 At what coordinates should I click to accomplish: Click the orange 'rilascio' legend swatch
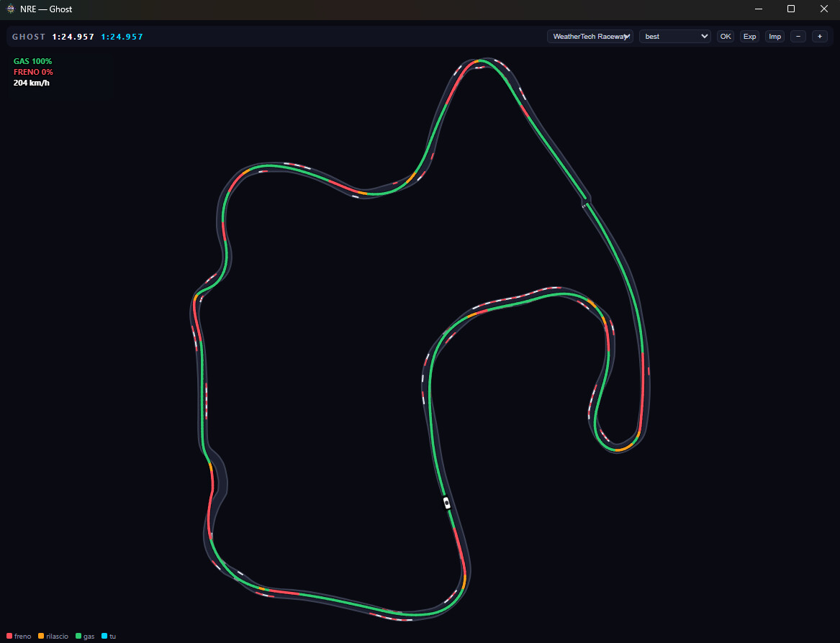[x=41, y=636]
